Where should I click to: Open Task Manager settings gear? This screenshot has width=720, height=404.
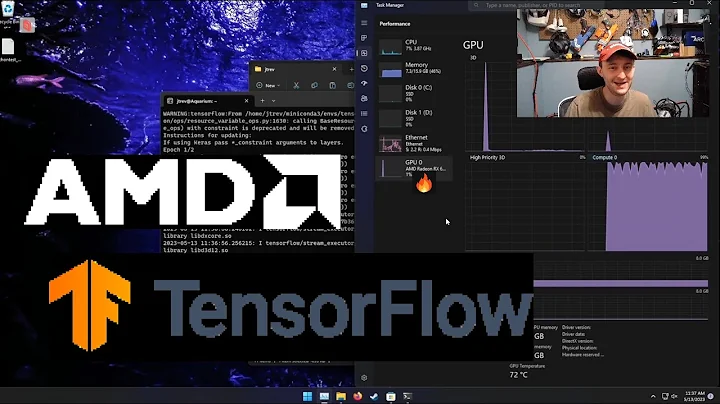click(x=364, y=378)
